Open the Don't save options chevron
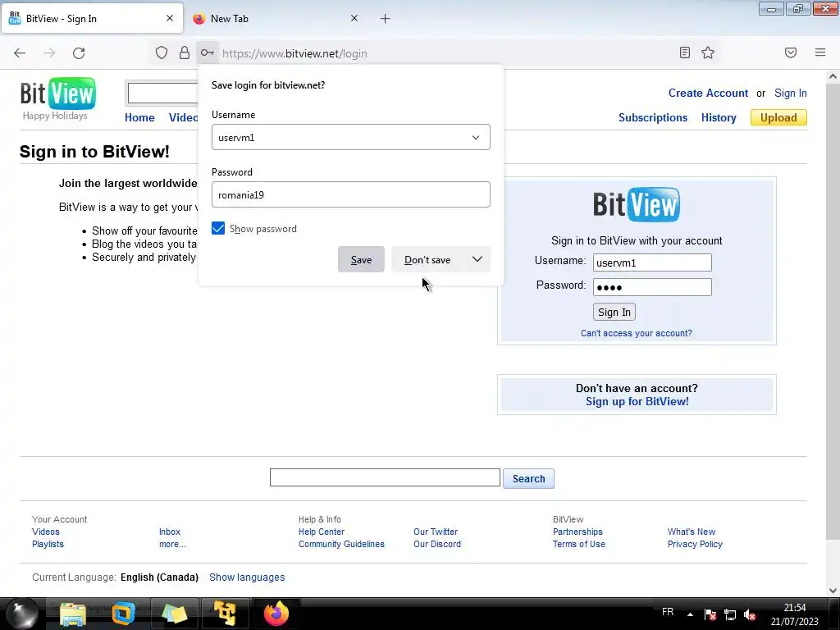Screen dimensions: 840x630 point(477,259)
